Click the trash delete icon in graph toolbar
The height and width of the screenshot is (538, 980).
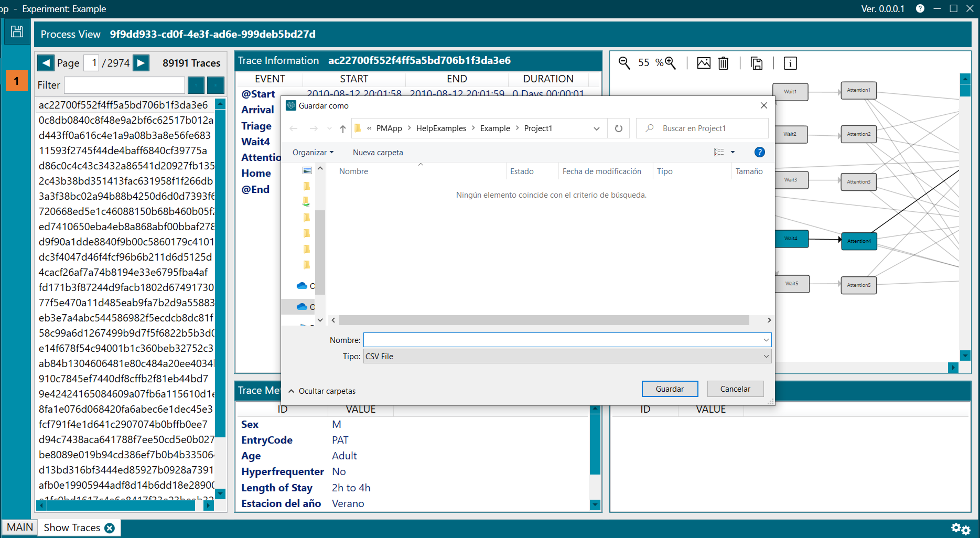[x=723, y=63]
